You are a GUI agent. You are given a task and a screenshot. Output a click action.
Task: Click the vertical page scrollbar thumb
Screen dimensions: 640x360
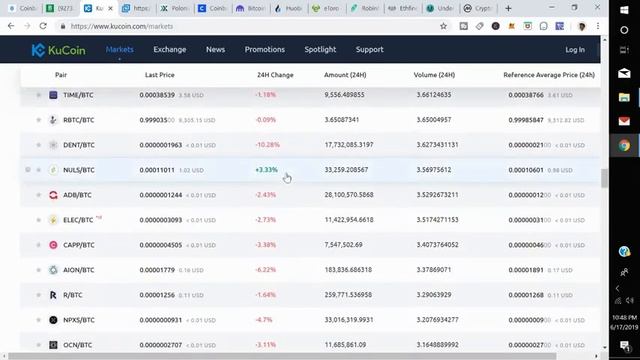[x=604, y=178]
